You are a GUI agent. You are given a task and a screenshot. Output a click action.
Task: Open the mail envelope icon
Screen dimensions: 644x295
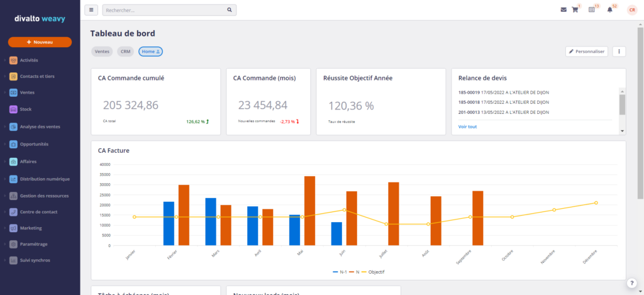563,10
